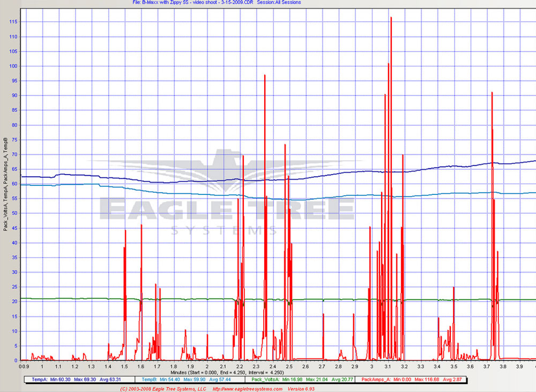This screenshot has height=392, width=536.
Task: Click the 1.1 minute label on the time axis
Action: pyautogui.click(x=58, y=367)
